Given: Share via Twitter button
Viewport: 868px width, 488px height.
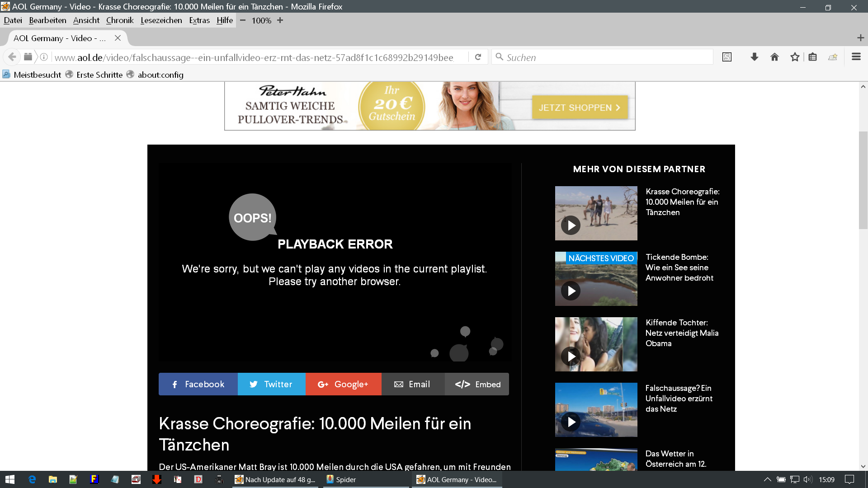Looking at the screenshot, I should pos(271,384).
